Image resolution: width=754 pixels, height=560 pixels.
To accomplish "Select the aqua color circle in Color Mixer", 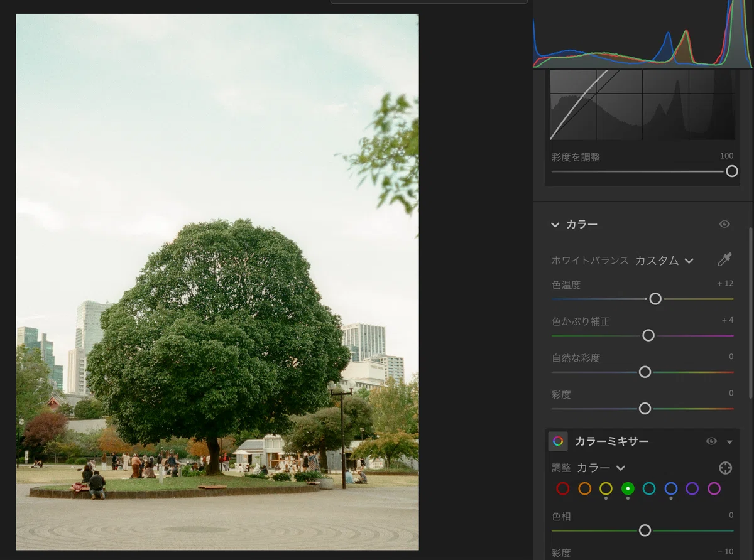I will point(649,488).
